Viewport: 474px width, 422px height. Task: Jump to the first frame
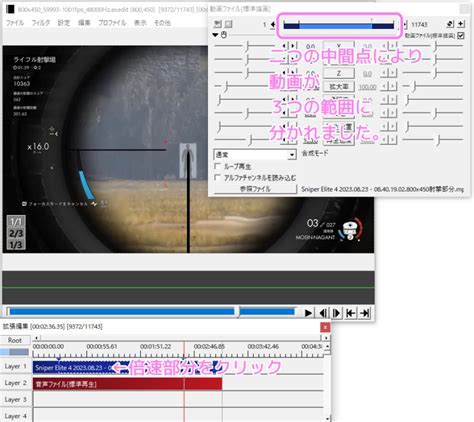coord(350,313)
